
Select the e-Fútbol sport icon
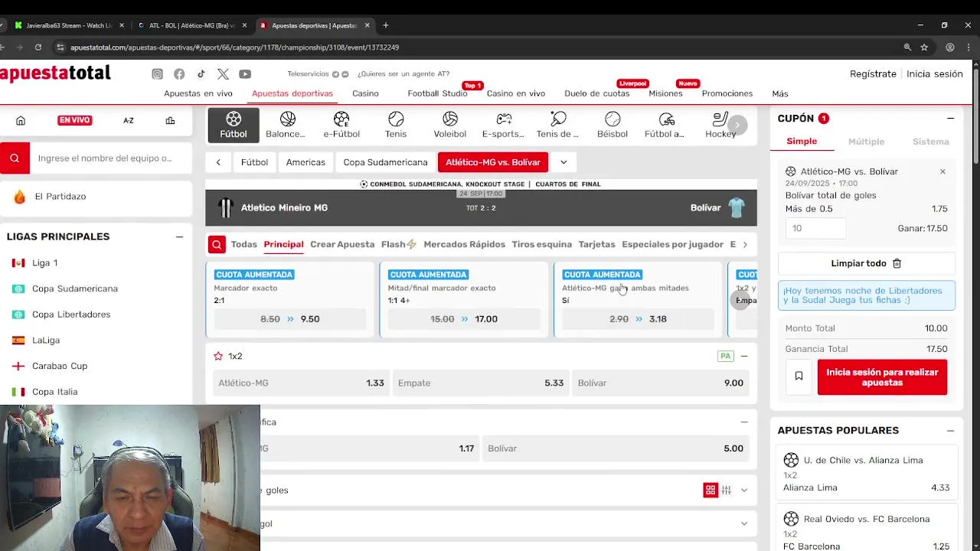(341, 125)
